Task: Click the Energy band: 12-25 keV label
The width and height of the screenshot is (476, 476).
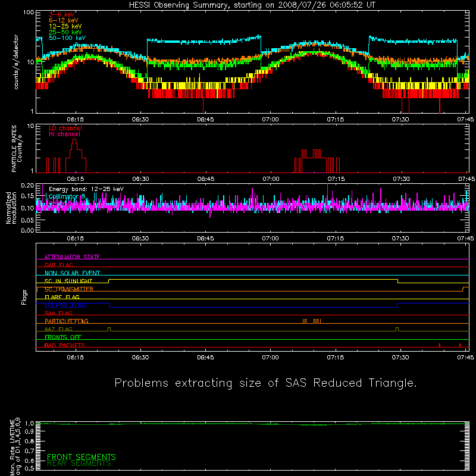Action: coord(86,189)
